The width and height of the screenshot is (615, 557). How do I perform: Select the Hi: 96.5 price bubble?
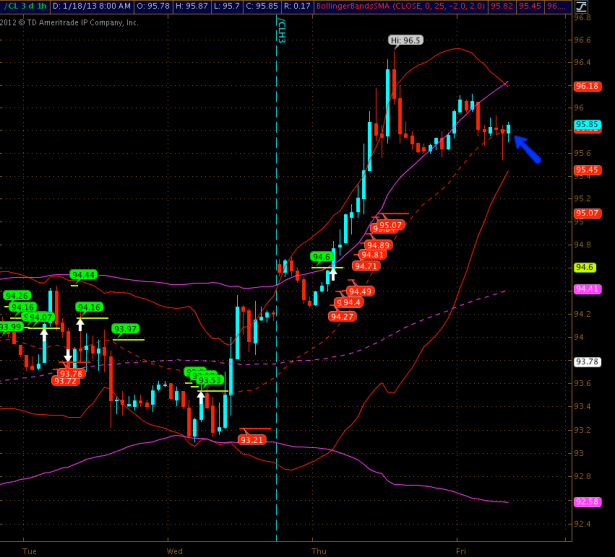coord(406,40)
